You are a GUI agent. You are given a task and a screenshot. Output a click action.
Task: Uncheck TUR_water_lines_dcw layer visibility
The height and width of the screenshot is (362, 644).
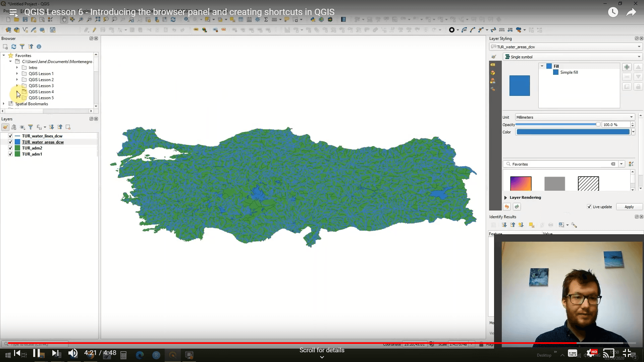click(10, 136)
